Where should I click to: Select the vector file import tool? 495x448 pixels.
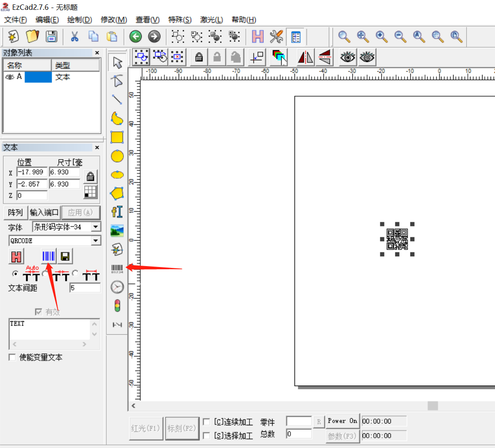[x=117, y=250]
